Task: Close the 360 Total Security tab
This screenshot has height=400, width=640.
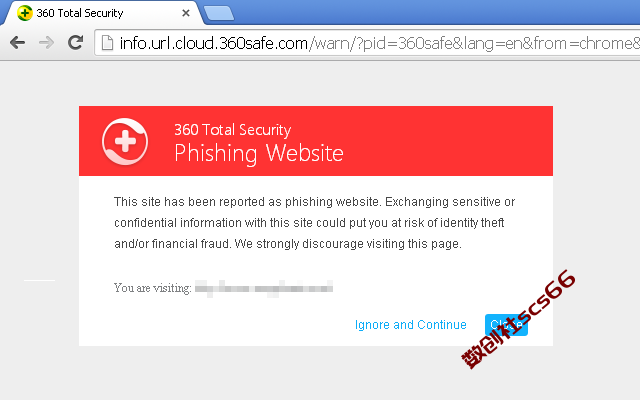Action: pos(186,13)
